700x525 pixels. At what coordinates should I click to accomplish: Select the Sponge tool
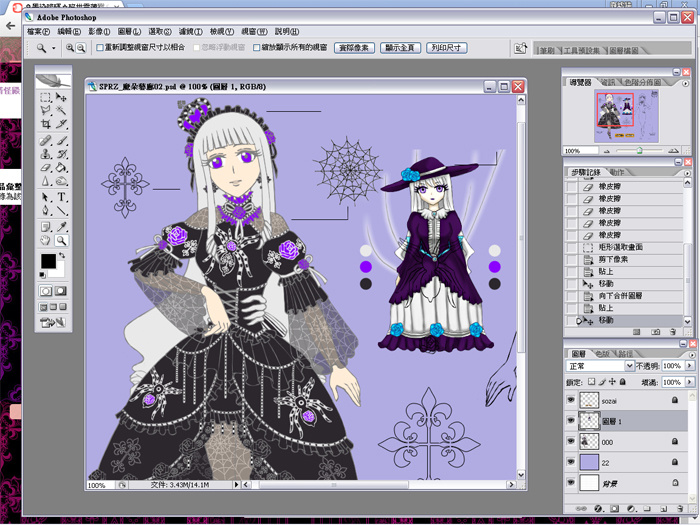(61, 181)
